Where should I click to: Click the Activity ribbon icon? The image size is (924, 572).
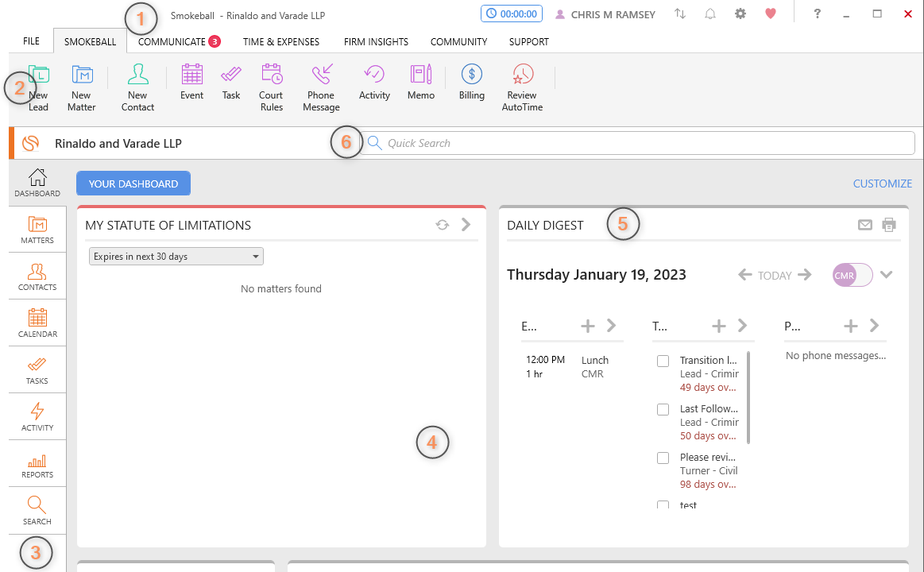pyautogui.click(x=374, y=83)
